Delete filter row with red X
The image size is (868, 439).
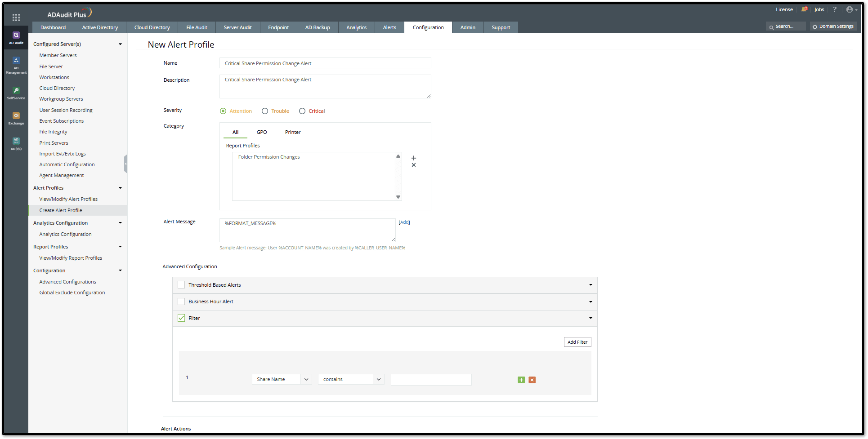[x=532, y=380]
